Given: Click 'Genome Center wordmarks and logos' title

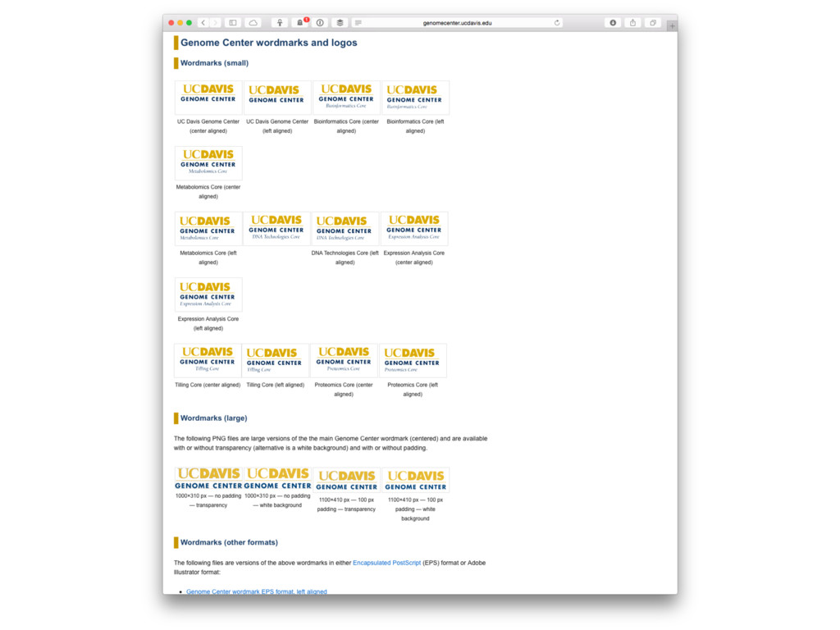Looking at the screenshot, I should point(269,43).
